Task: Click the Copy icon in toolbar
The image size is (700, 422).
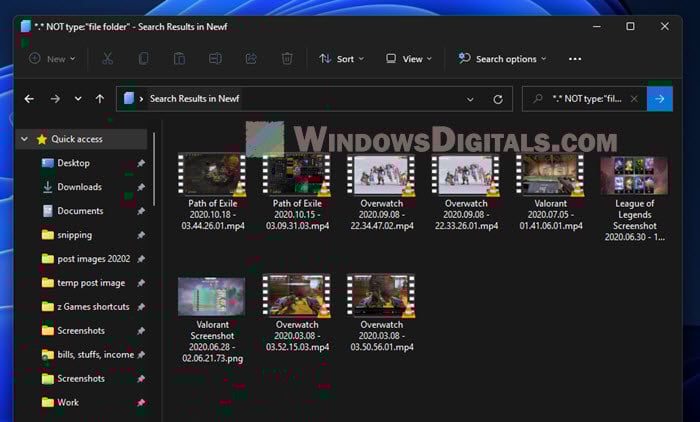Action: (143, 58)
